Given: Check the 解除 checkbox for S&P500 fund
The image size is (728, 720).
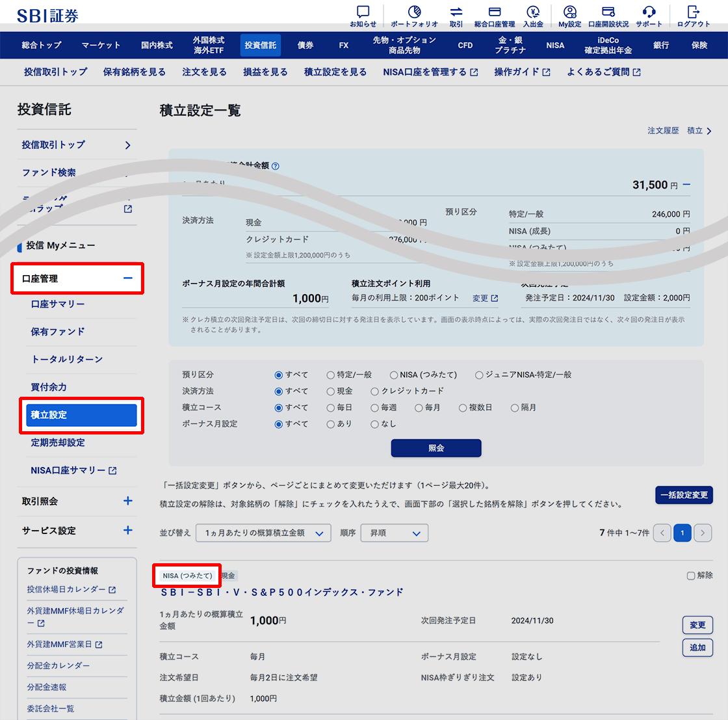Looking at the screenshot, I should point(691,576).
